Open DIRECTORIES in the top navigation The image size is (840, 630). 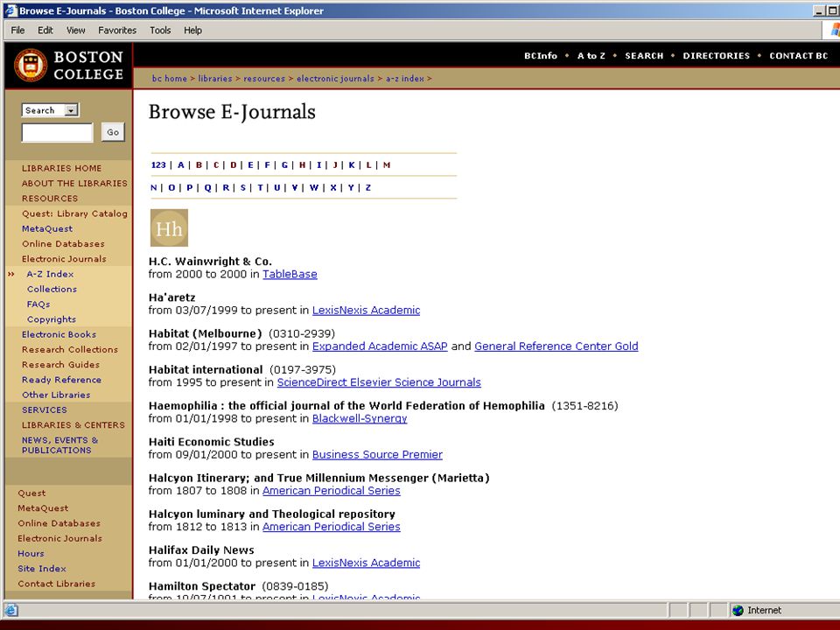tap(717, 56)
